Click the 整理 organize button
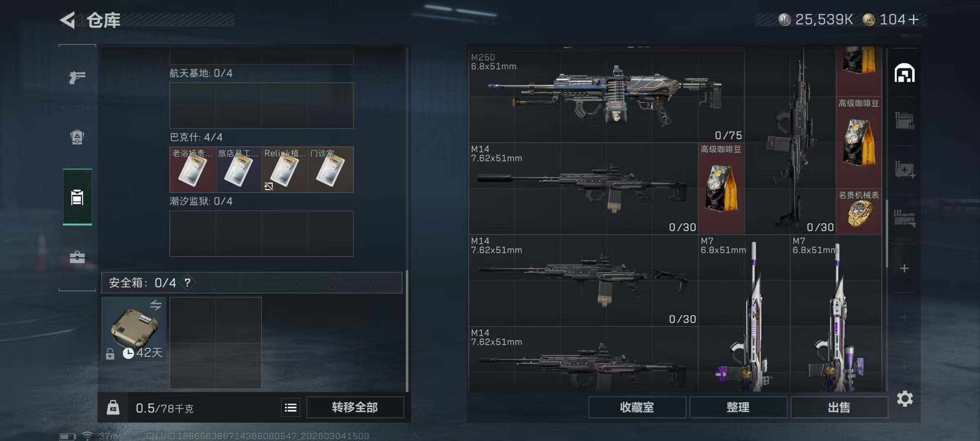This screenshot has width=980, height=441. [738, 407]
